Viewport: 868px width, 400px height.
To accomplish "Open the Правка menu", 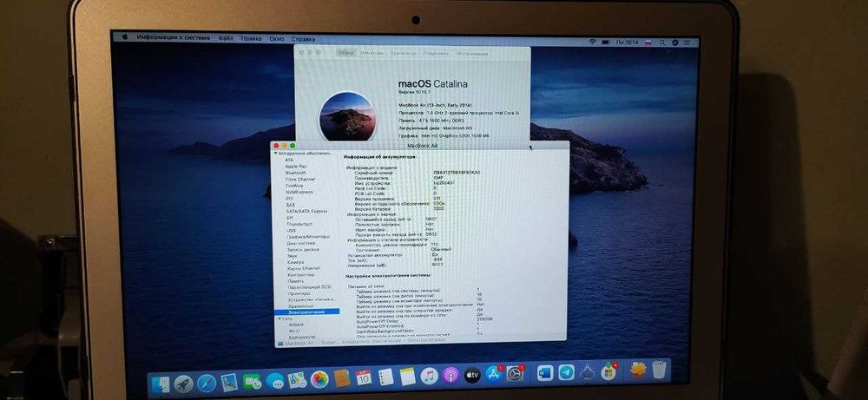I will pyautogui.click(x=252, y=39).
